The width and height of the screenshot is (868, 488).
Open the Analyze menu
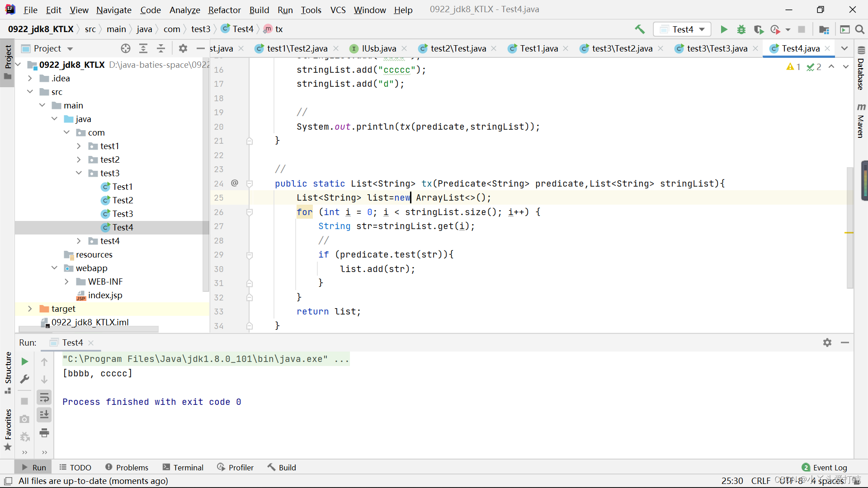pos(184,9)
